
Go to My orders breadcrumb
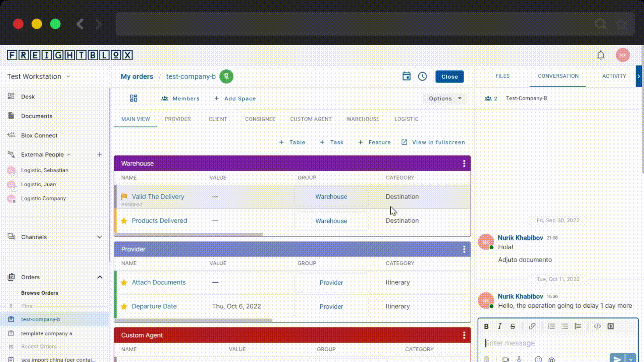click(x=137, y=76)
